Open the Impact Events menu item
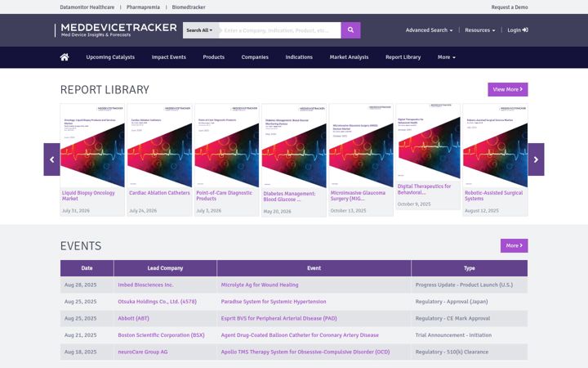The width and height of the screenshot is (588, 368). (169, 57)
